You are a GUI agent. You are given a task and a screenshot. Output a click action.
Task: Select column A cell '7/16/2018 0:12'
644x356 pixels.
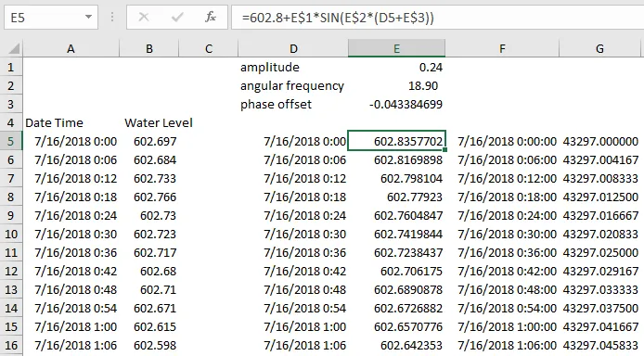tap(71, 178)
